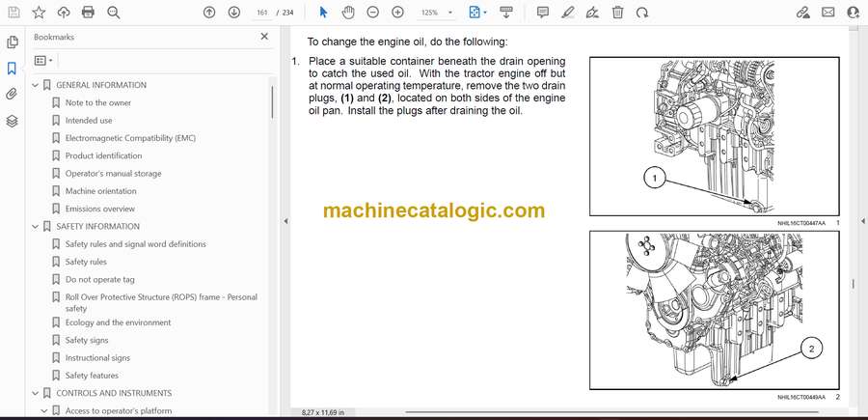868x420 pixels.
Task: Go to the previous page
Action: click(x=209, y=13)
